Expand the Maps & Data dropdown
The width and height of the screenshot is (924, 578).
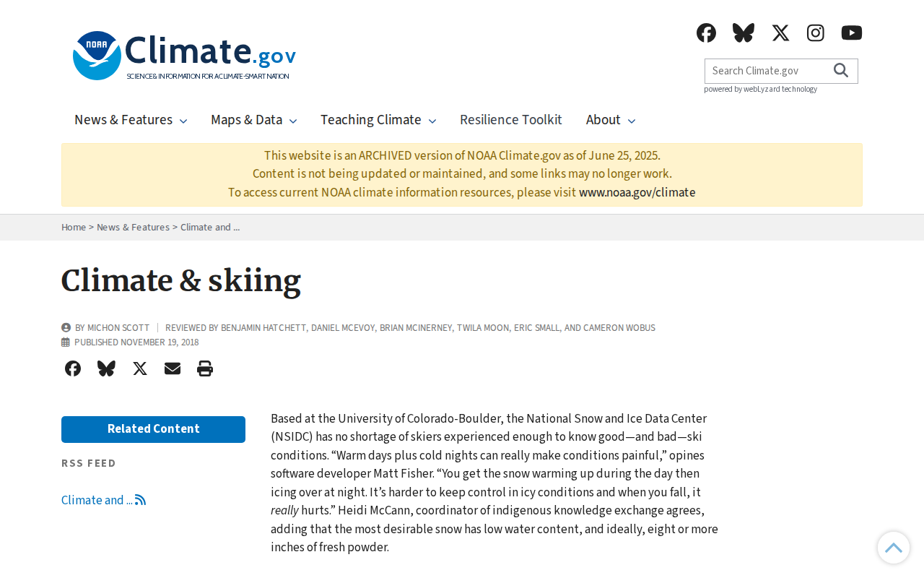click(253, 120)
